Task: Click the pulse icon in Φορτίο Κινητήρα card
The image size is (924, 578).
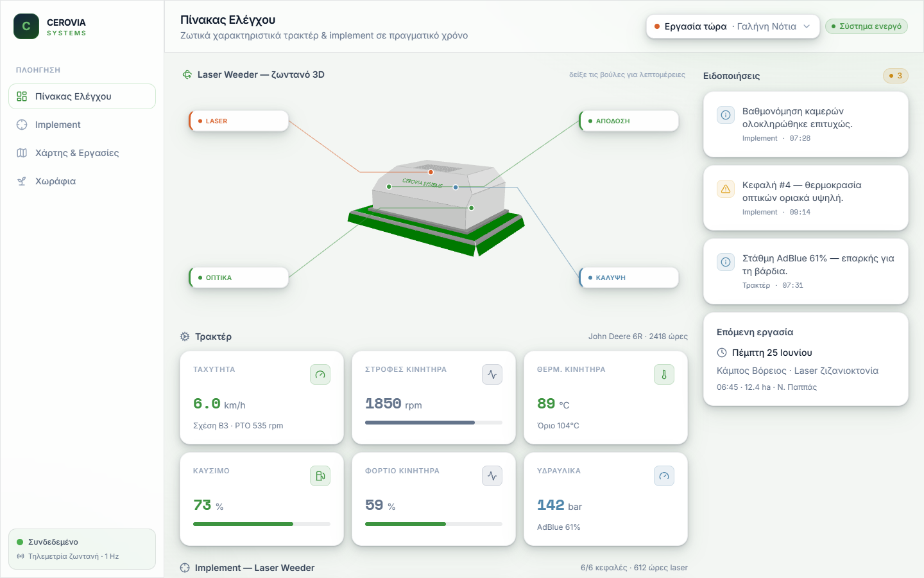Action: tap(492, 476)
